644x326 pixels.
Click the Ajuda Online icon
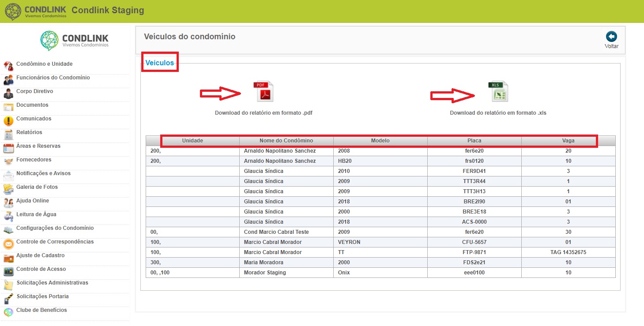pos(8,203)
